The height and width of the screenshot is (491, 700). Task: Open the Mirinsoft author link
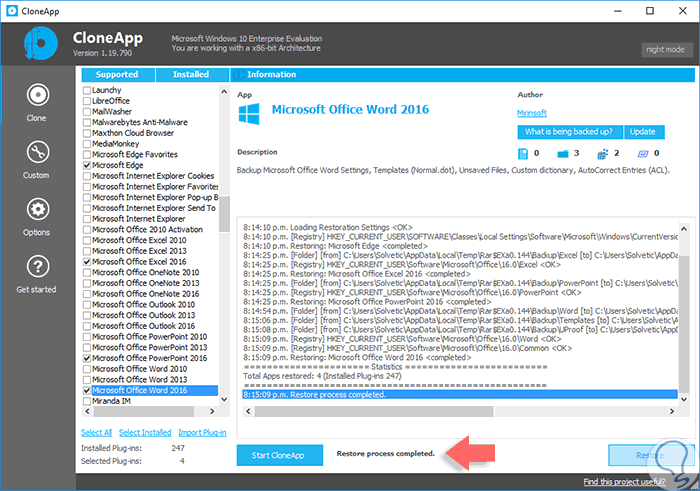[x=532, y=113]
